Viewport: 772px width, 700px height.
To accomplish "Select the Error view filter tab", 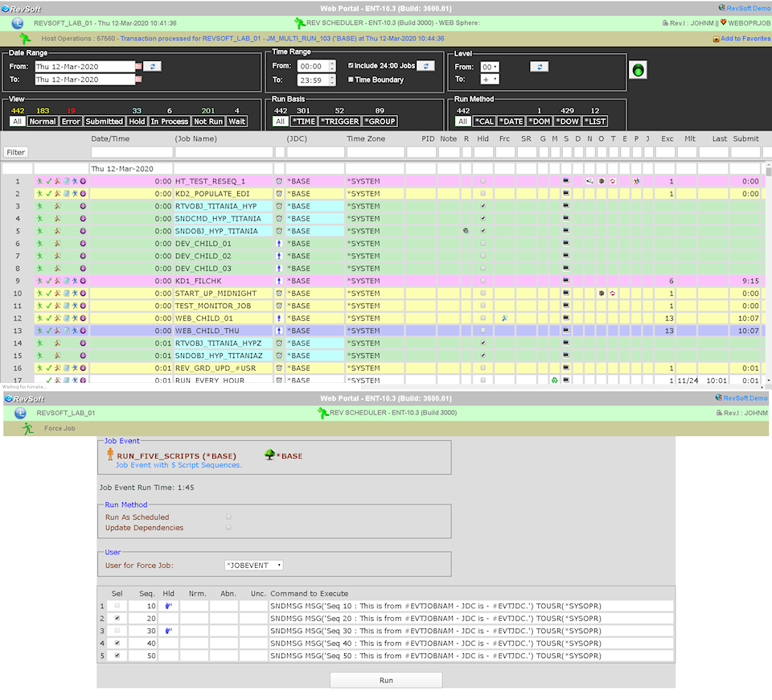I will coord(71,121).
